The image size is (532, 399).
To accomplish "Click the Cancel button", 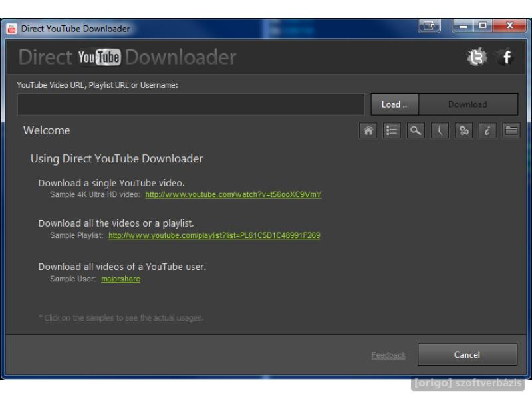I will (x=467, y=355).
